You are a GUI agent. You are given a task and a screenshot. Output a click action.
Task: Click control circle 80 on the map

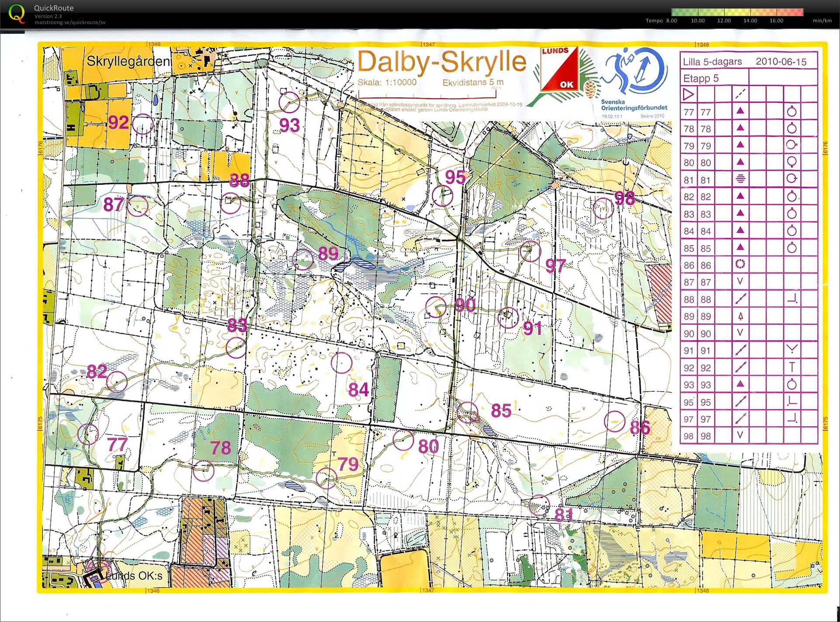point(403,439)
